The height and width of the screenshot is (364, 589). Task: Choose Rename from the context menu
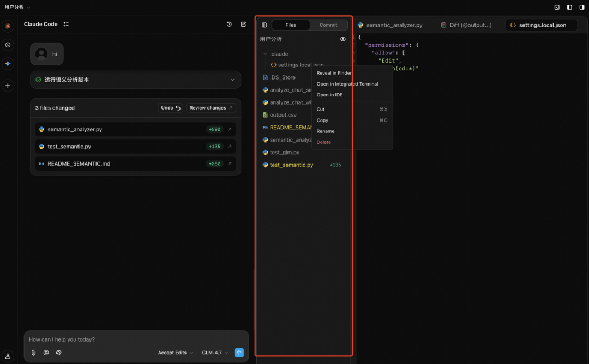(352, 131)
